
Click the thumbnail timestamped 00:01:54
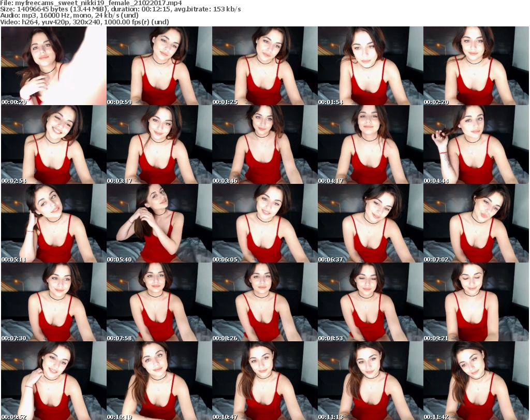coord(371,66)
